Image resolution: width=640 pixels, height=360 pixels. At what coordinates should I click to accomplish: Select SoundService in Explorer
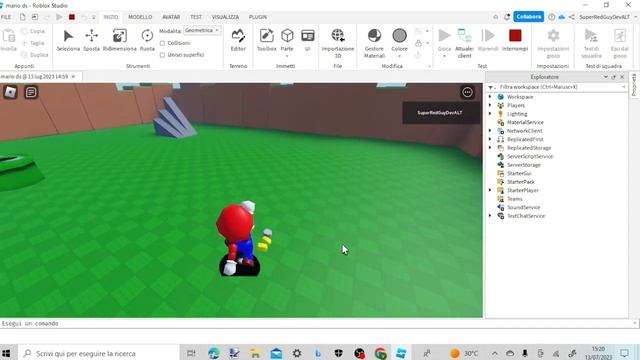tap(523, 207)
